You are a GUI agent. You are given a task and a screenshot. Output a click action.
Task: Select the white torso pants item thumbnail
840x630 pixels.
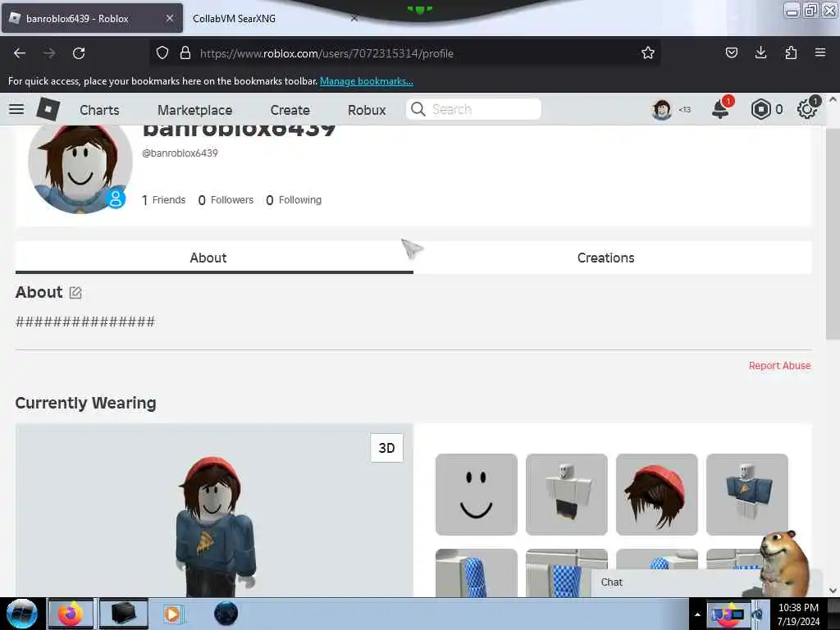566,494
